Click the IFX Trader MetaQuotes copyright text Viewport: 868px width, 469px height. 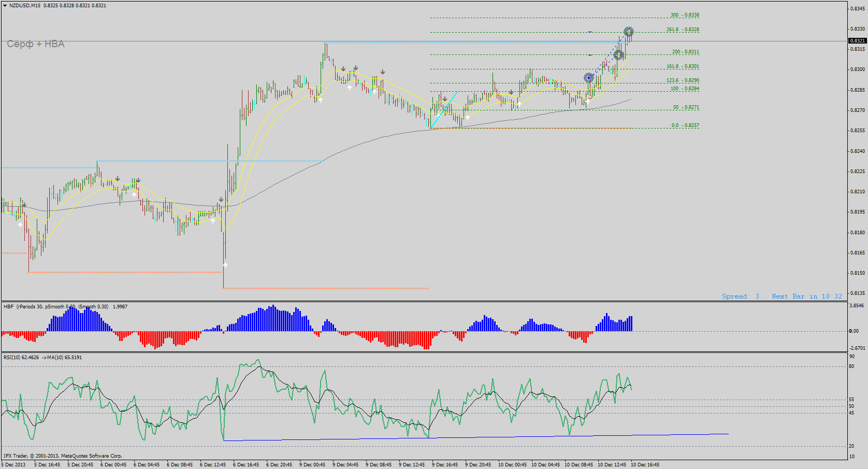[63, 456]
